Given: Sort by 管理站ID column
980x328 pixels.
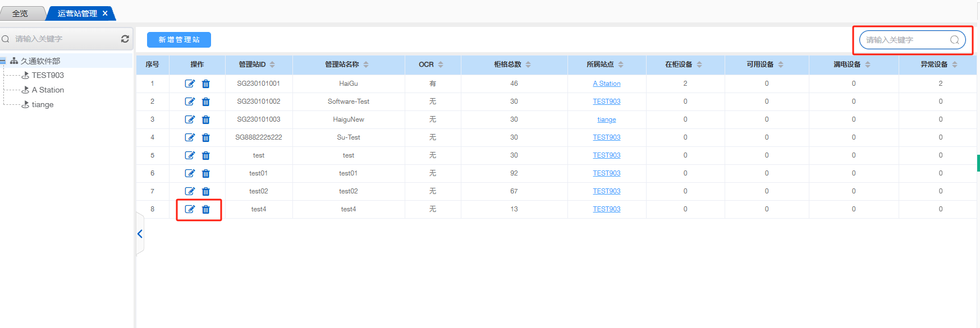Looking at the screenshot, I should 272,64.
